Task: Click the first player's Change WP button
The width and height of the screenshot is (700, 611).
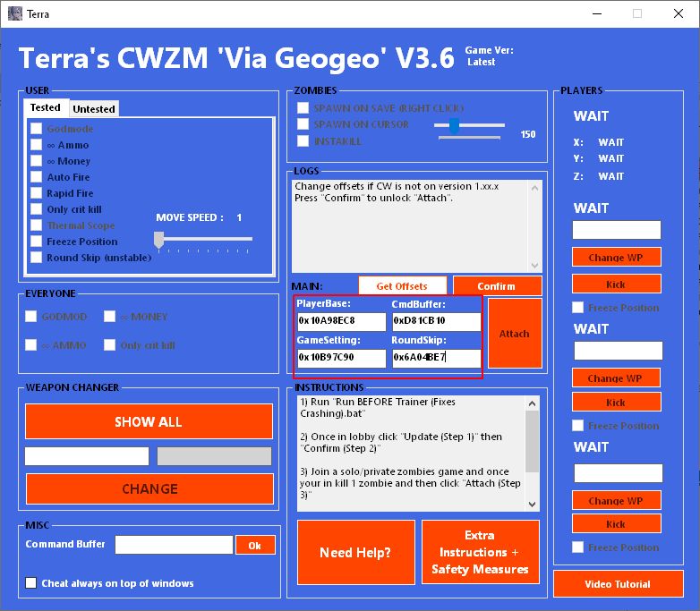Action: tap(616, 257)
